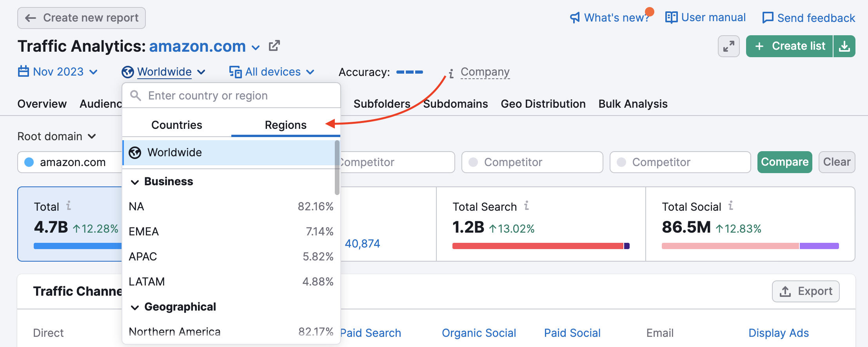Click the red Total Search traffic bar
Screen dimensions: 868x347
[x=538, y=246]
